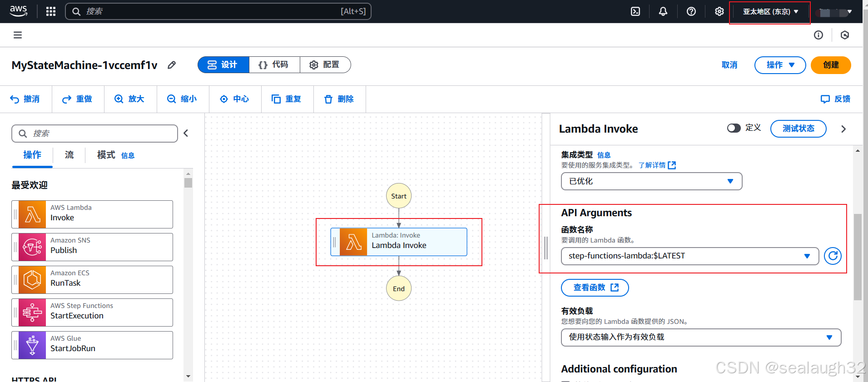Open the console settings gear
Image resolution: width=868 pixels, height=382 pixels.
(719, 11)
